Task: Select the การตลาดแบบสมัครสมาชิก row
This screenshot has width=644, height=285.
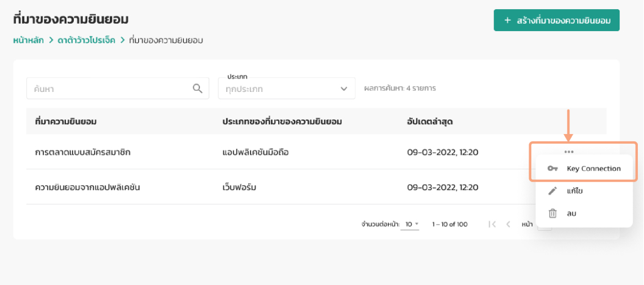Action: click(x=83, y=152)
